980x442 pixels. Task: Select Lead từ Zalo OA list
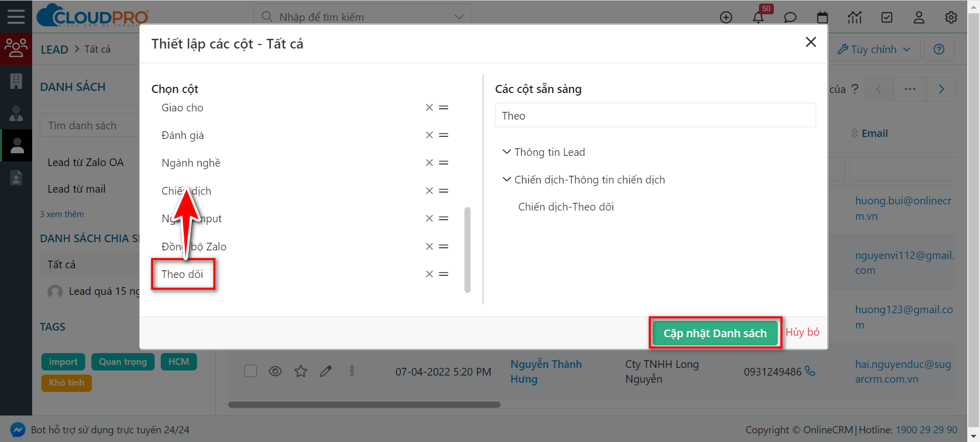pos(86,162)
